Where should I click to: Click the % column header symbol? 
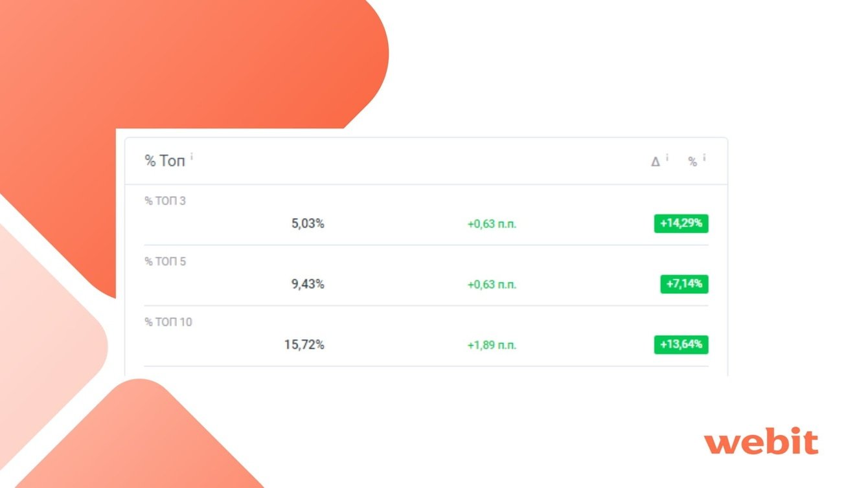click(692, 162)
